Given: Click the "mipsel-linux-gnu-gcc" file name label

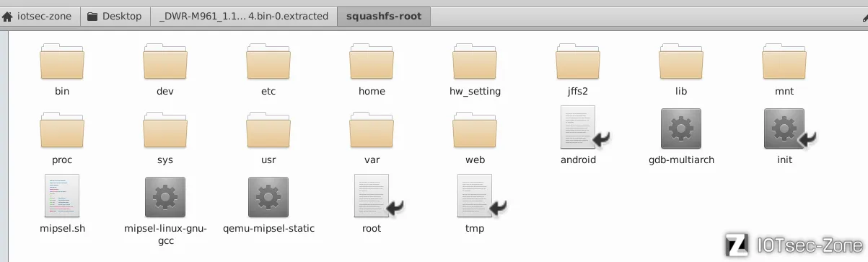Looking at the screenshot, I should point(165,235).
